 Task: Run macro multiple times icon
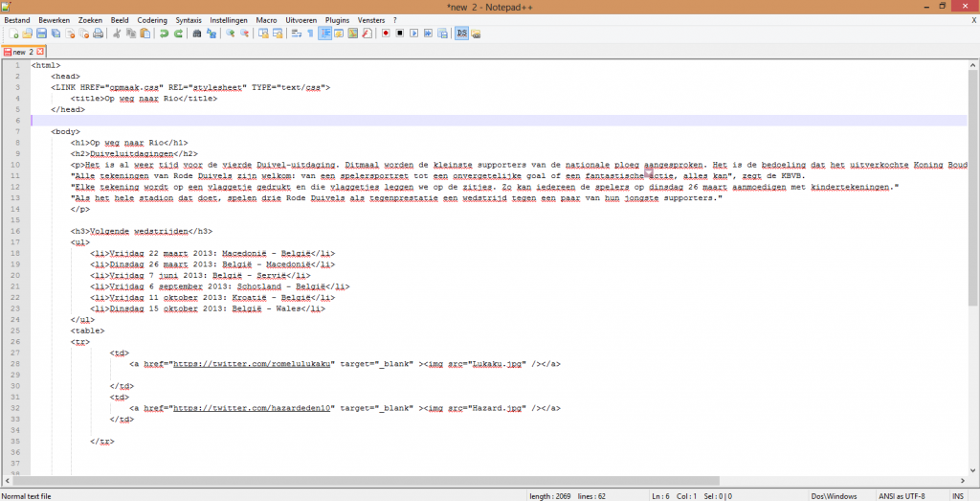(428, 34)
